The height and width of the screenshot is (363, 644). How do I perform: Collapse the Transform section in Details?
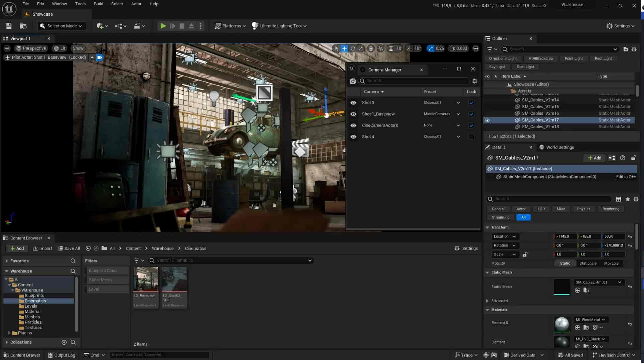click(487, 227)
